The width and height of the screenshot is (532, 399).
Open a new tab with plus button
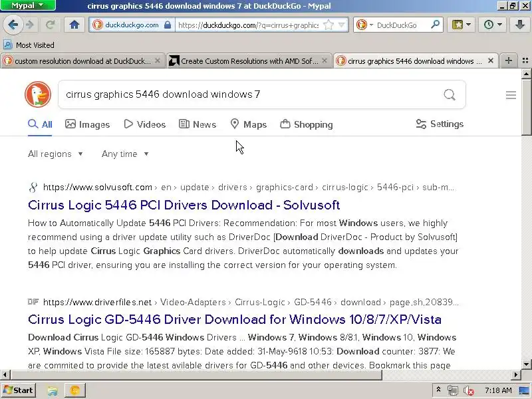click(x=509, y=61)
